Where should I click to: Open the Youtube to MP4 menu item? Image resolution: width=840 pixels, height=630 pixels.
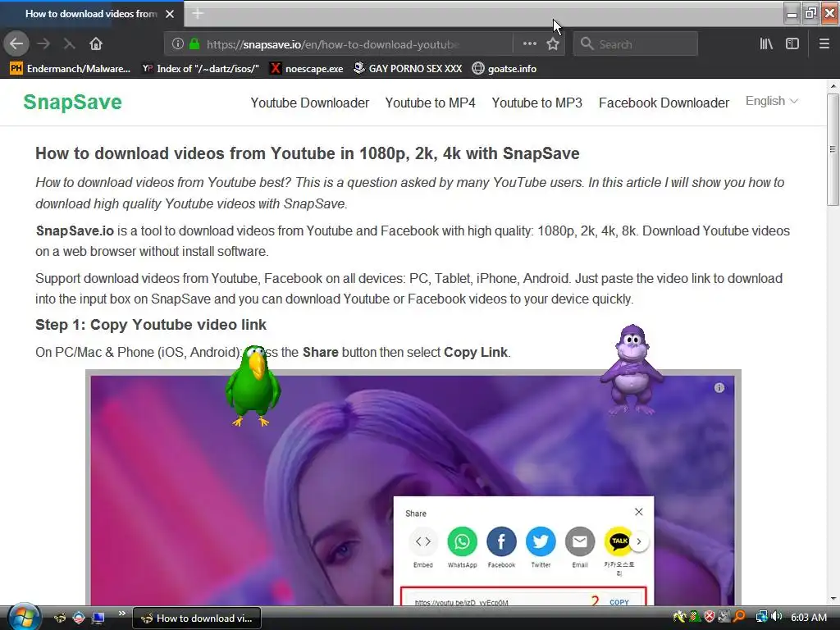430,103
